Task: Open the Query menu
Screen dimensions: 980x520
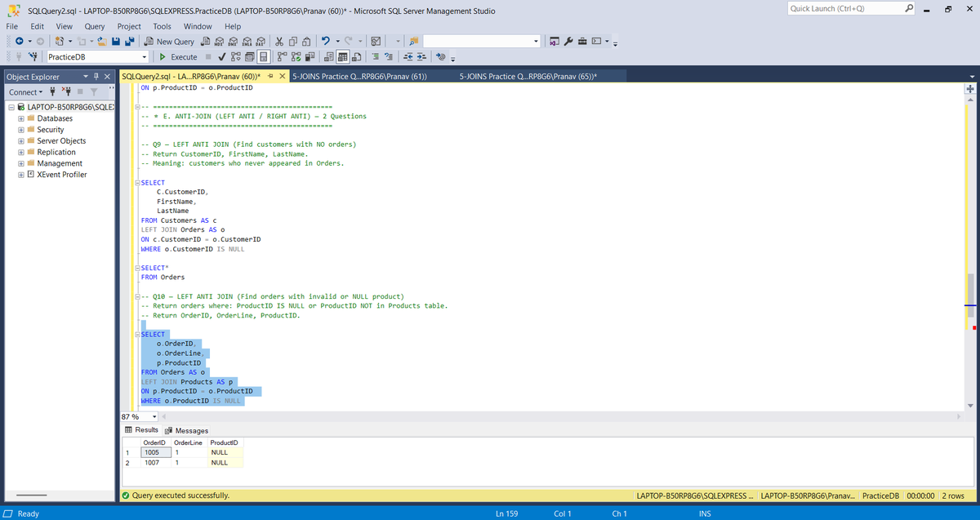Action: click(95, 26)
